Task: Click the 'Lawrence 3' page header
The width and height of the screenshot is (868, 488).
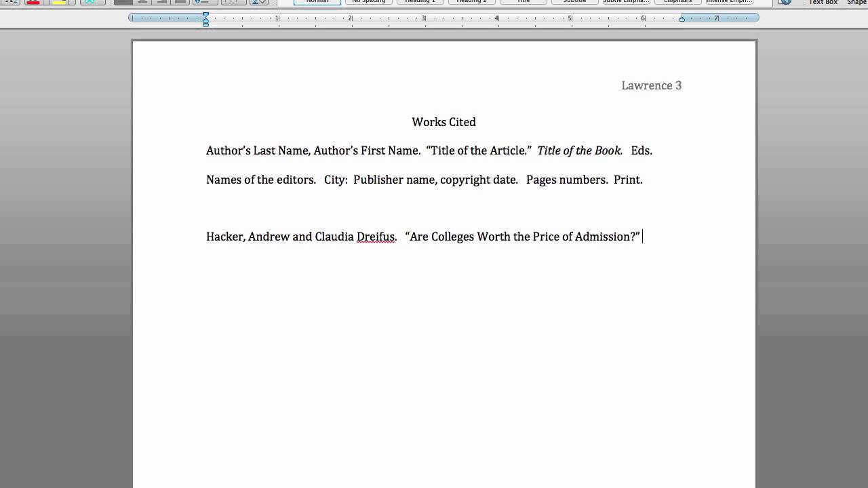Action: point(652,85)
